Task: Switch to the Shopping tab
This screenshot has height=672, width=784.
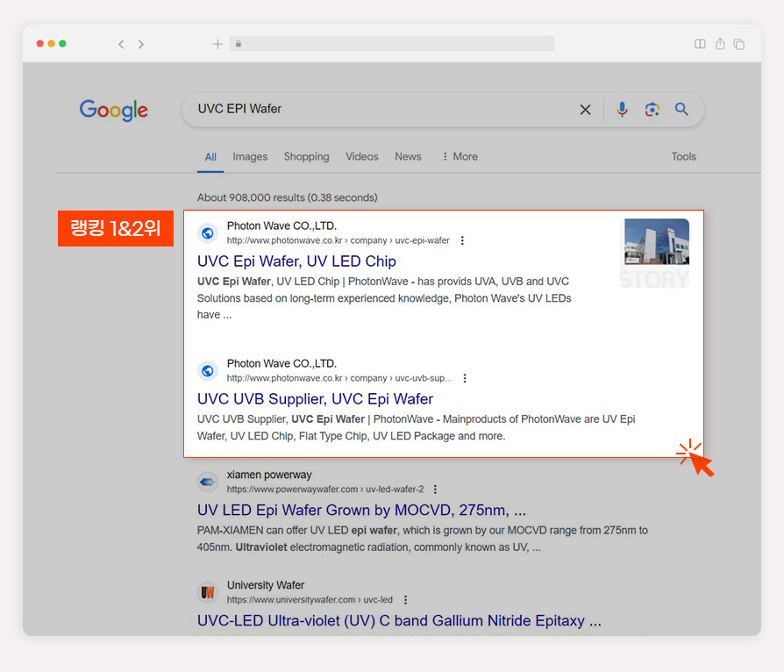Action: pyautogui.click(x=307, y=157)
